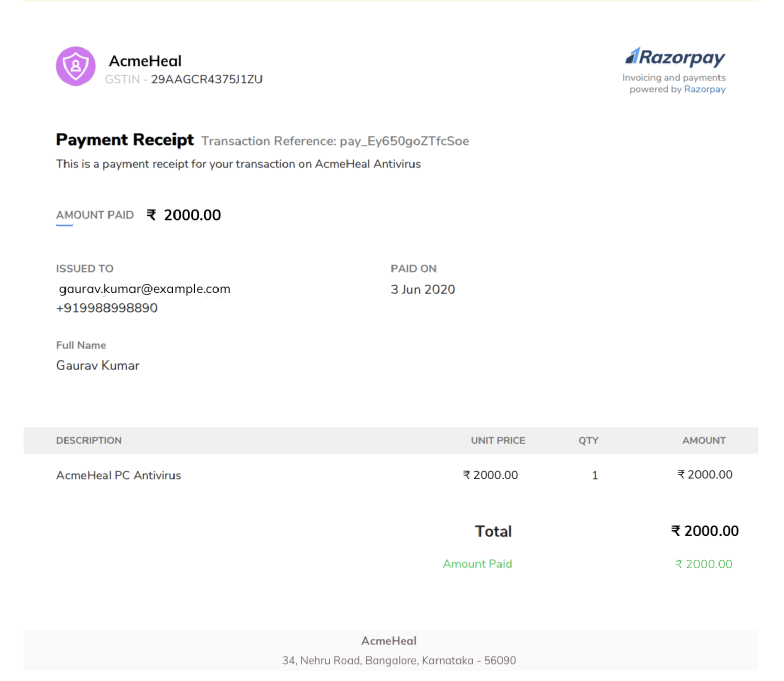Click the email gaurav.kumar@example.com
Screen dimensions: 784x681
[145, 289]
